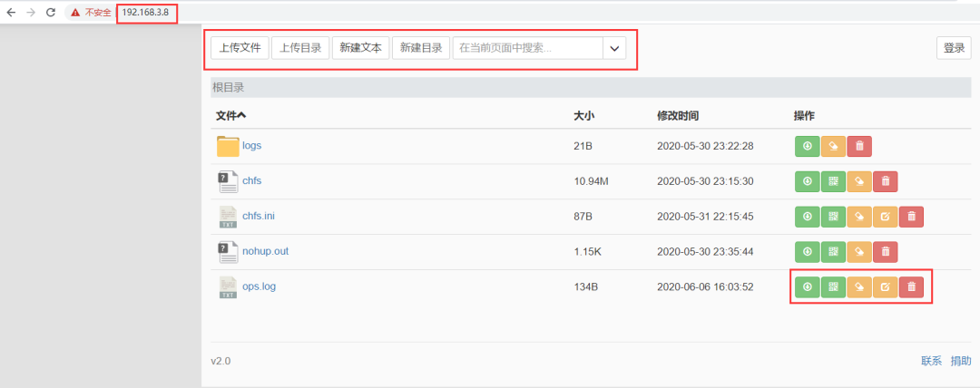Delete the ops.log file
980x388 pixels.
coord(912,287)
